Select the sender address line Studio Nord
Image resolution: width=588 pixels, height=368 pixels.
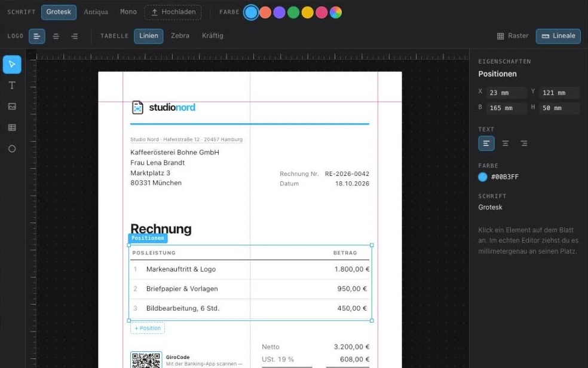click(186, 139)
